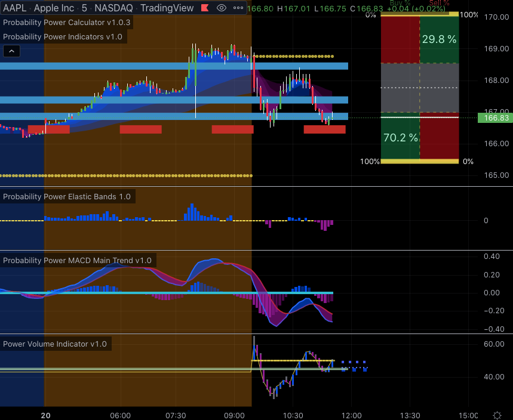Viewport: 513px width, 420px height.
Task: Open the three-dot More menu beside the symbol
Action: (x=239, y=8)
